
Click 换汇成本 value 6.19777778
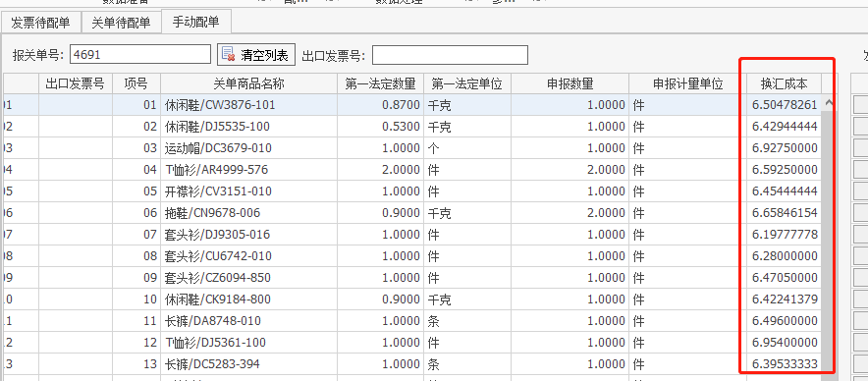tap(785, 235)
